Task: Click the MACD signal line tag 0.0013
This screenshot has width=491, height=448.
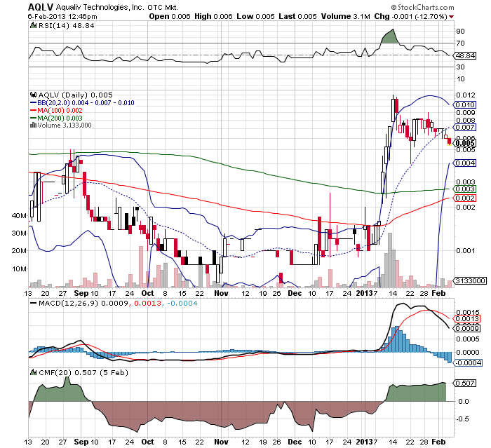Action: (x=467, y=319)
